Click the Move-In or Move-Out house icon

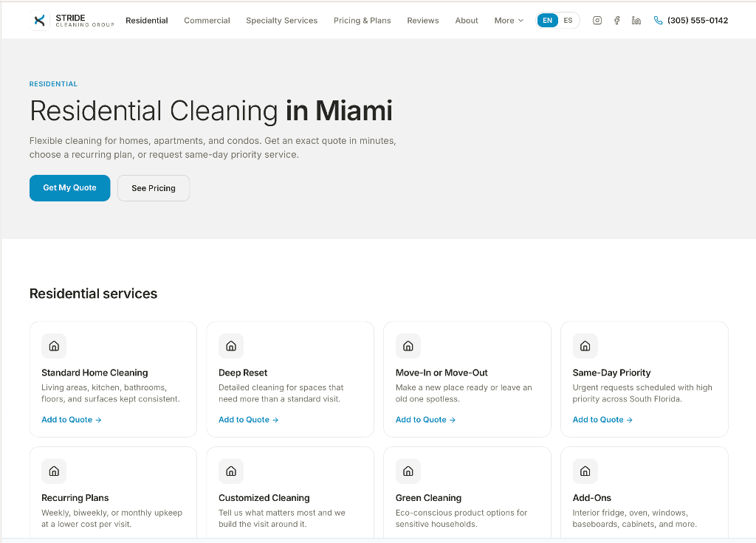(408, 346)
